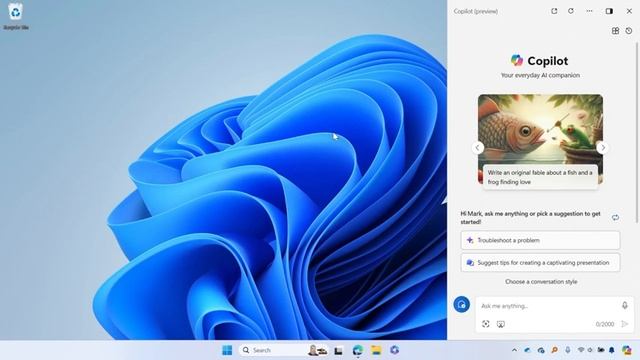Show the next suggestion card
Screen dimensions: 640x360
[603, 148]
